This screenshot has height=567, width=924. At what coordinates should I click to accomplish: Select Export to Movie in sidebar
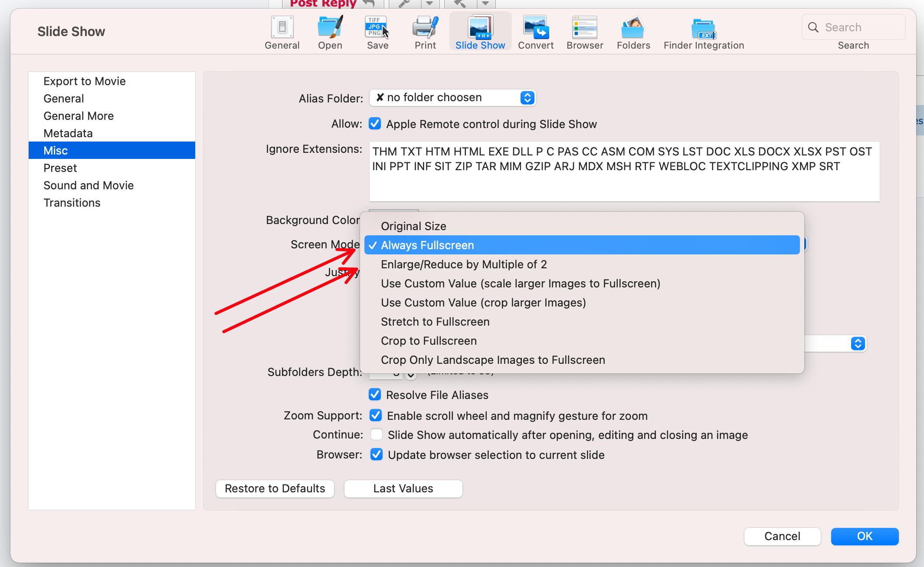pyautogui.click(x=112, y=81)
